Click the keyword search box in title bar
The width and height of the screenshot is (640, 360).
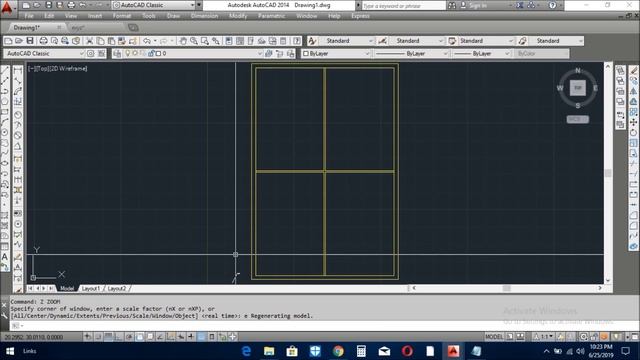tap(404, 6)
